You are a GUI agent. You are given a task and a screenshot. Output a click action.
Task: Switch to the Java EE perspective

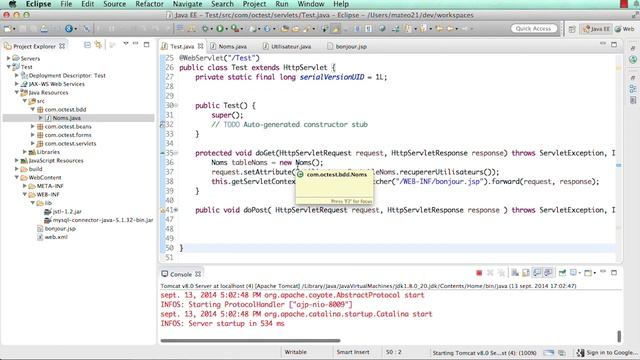pos(596,29)
